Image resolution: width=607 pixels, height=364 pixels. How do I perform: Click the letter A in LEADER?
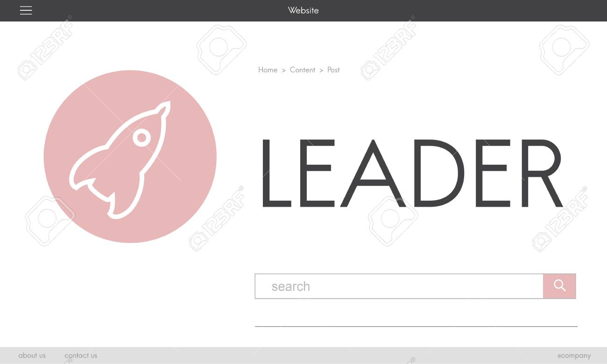pos(373,173)
